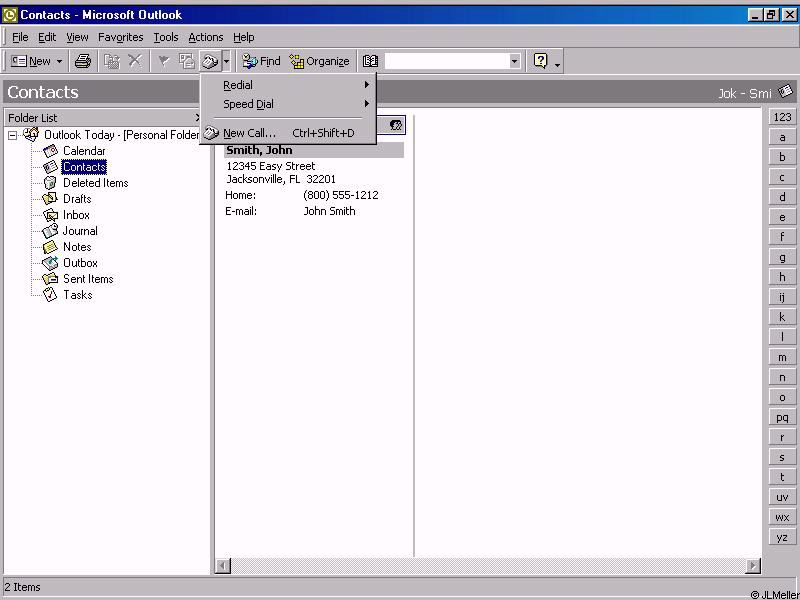
Task: Click the Flag for Follow Up icon
Action: (163, 61)
